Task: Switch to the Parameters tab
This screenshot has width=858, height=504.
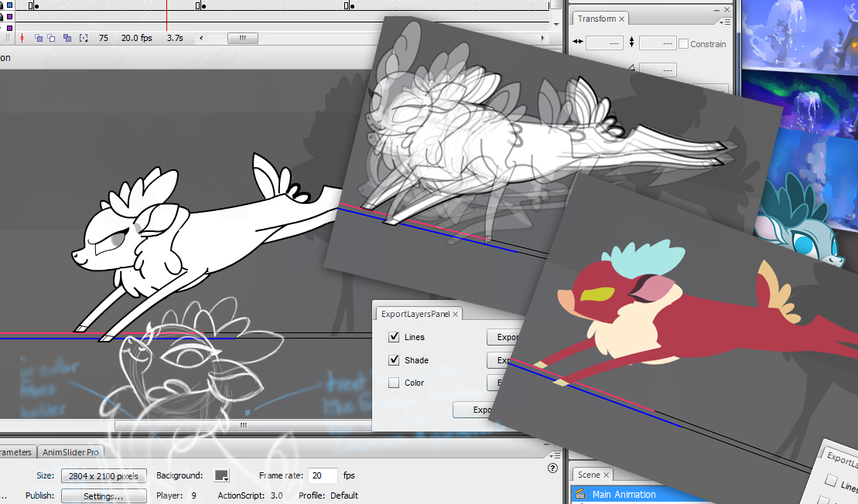Action: (16, 452)
